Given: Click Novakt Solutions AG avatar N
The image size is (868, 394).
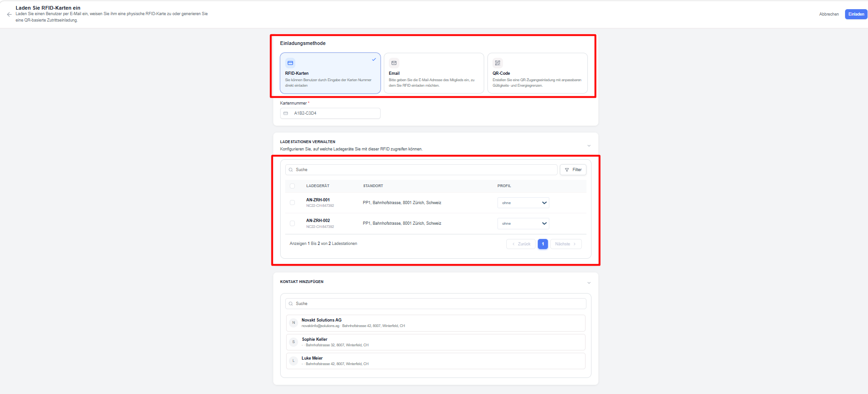Looking at the screenshot, I should pos(293,323).
